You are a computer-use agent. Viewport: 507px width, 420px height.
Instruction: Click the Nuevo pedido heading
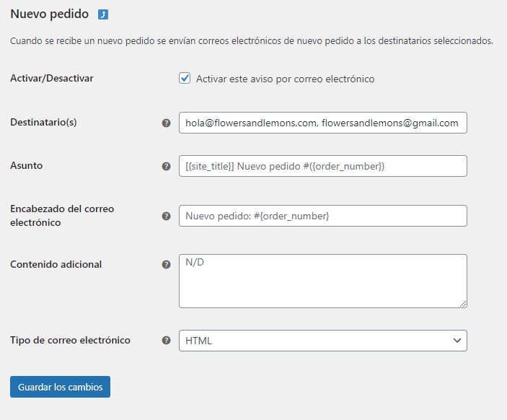50,14
